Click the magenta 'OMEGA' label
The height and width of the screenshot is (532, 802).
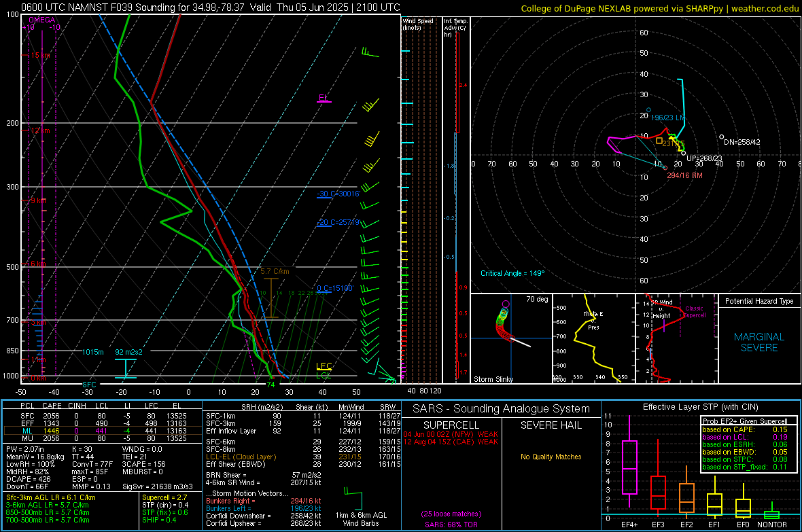42,20
